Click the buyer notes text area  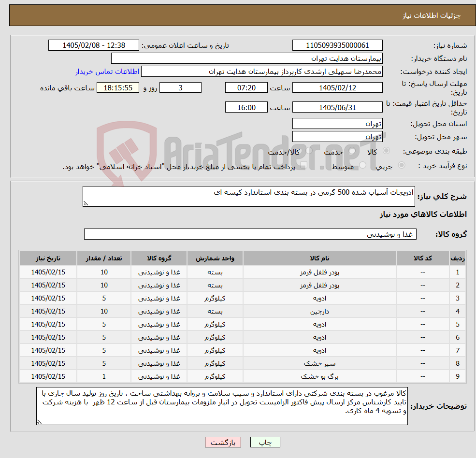pos(222,406)
